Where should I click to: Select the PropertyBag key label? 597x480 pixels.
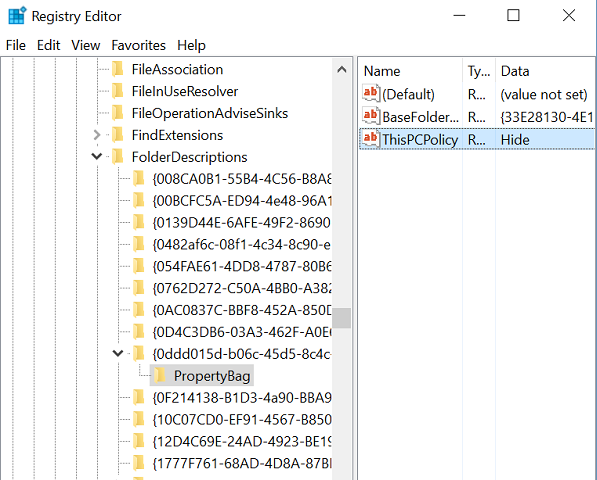(x=212, y=376)
